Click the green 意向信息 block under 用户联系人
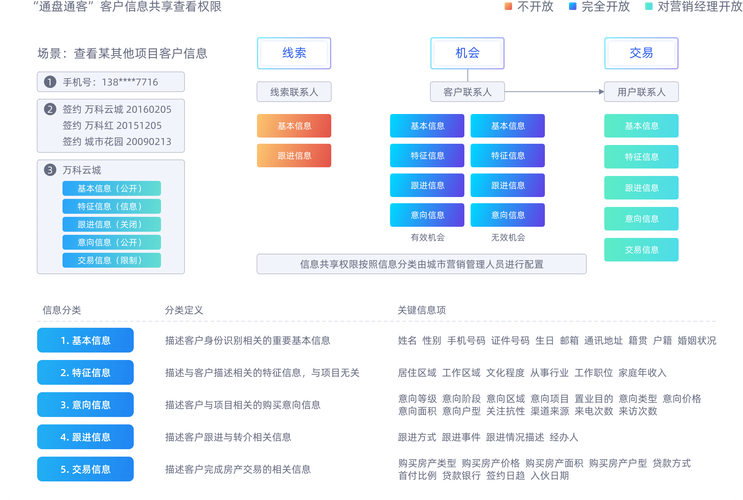Image resolution: width=743 pixels, height=500 pixels. pyautogui.click(x=641, y=219)
